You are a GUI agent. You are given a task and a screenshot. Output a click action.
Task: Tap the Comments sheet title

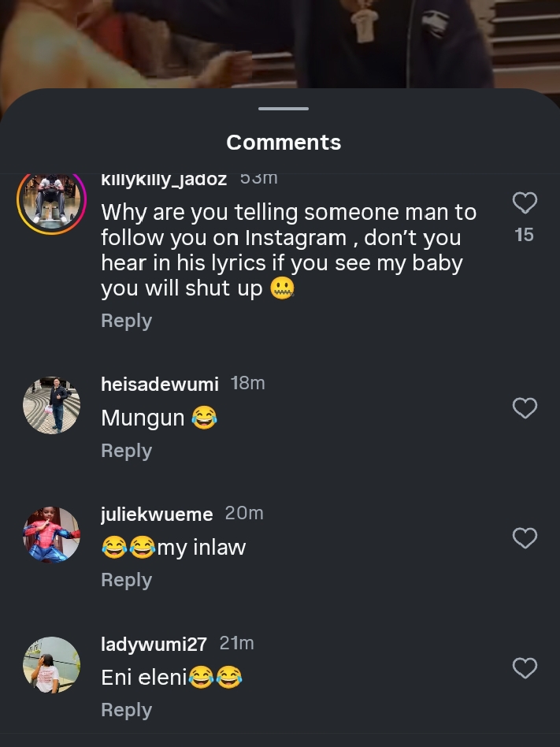pyautogui.click(x=284, y=143)
